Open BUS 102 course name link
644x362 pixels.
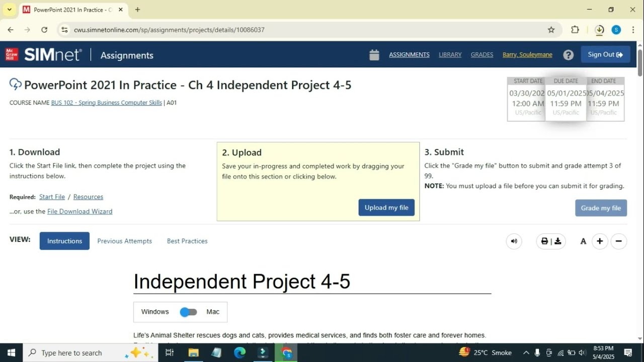(x=106, y=103)
